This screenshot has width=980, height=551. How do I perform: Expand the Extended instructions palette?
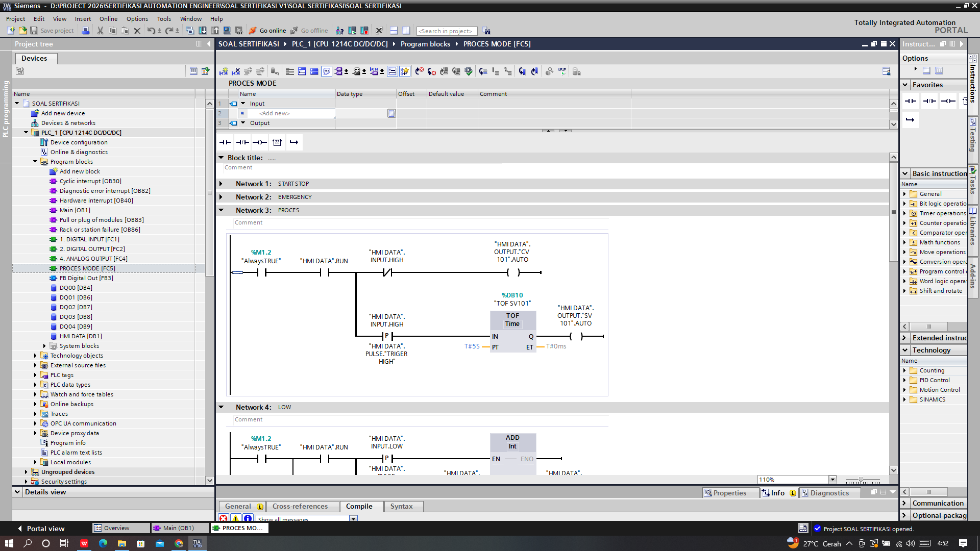click(x=904, y=338)
